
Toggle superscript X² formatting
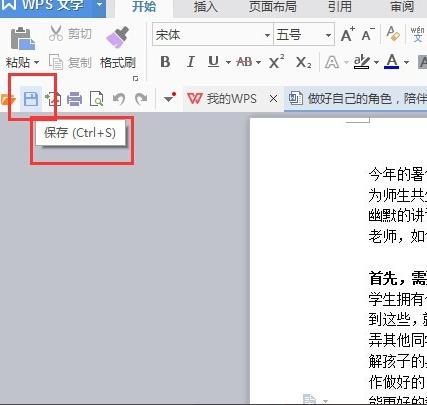[276, 61]
